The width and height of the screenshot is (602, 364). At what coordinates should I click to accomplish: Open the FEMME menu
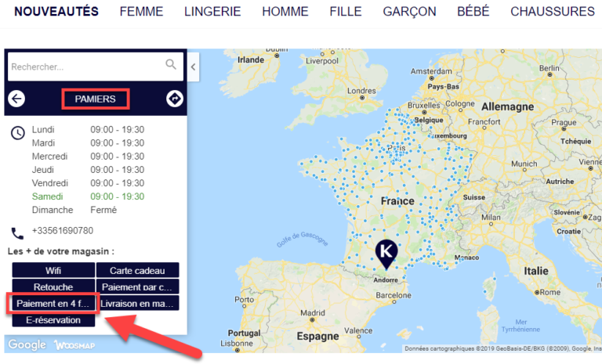[x=141, y=12]
